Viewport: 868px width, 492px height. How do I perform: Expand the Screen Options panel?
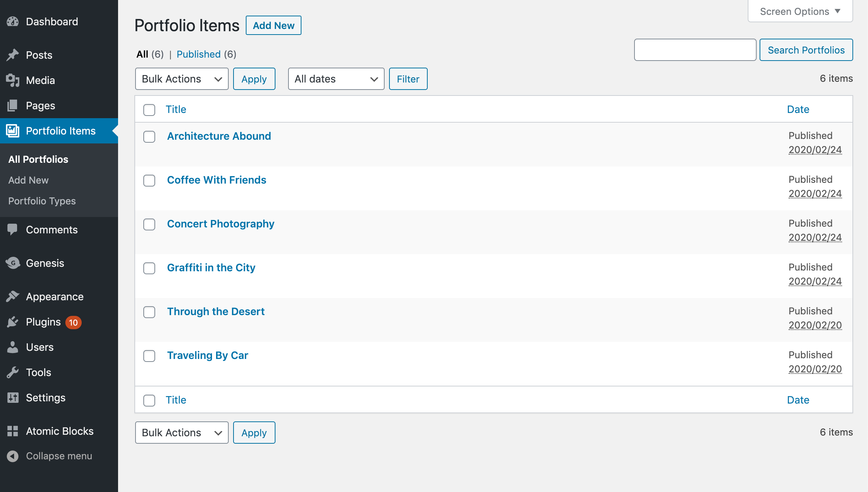tap(800, 12)
